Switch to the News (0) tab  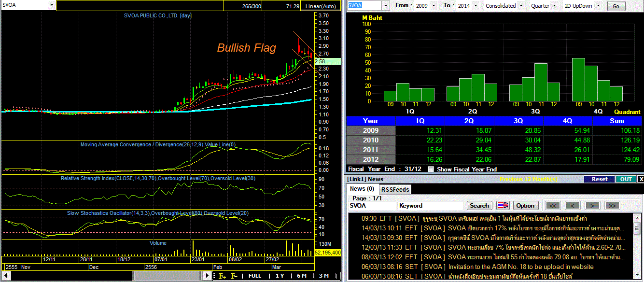coord(362,189)
